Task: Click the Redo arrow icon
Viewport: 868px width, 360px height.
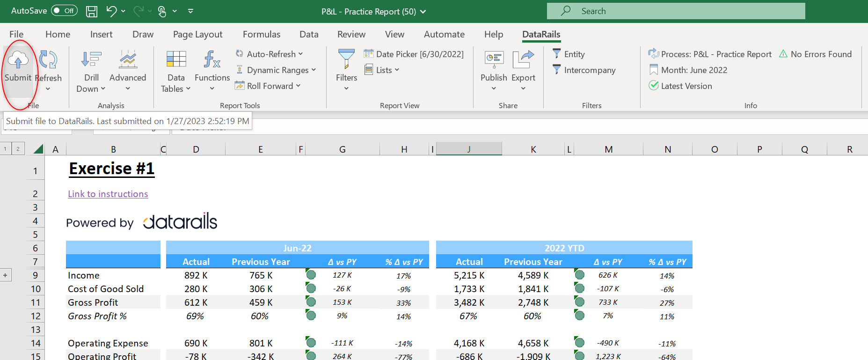Action: 139,11
